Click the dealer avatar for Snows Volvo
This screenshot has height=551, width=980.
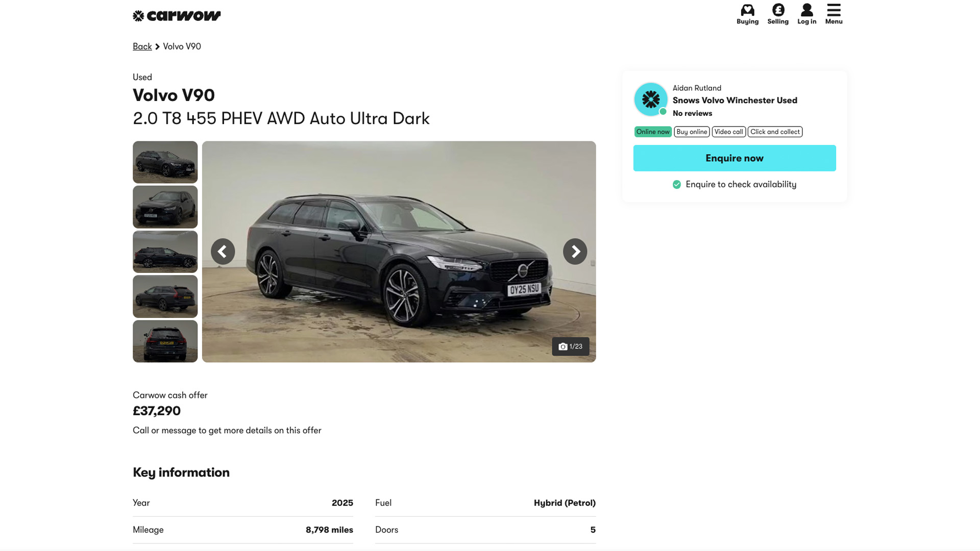(650, 99)
